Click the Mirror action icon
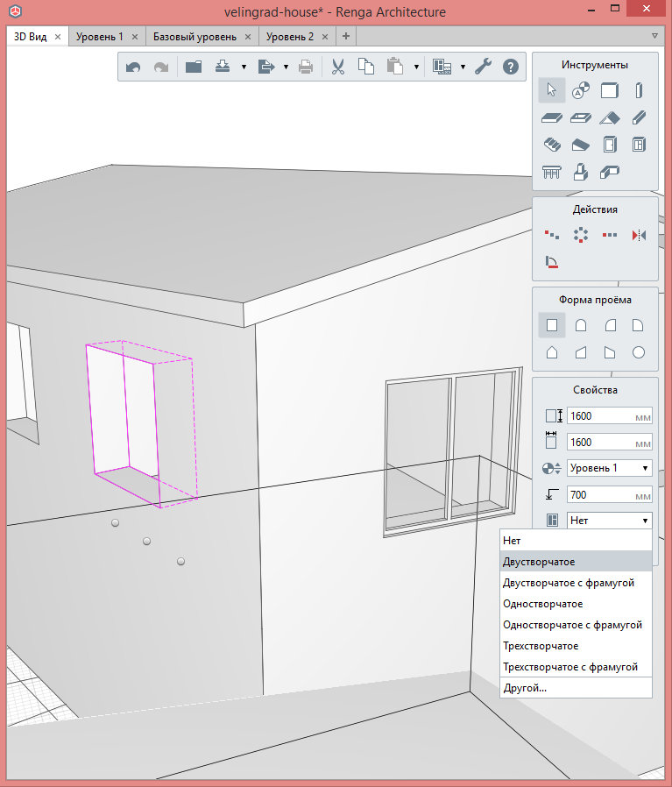Image resolution: width=672 pixels, height=787 pixels. coord(639,235)
